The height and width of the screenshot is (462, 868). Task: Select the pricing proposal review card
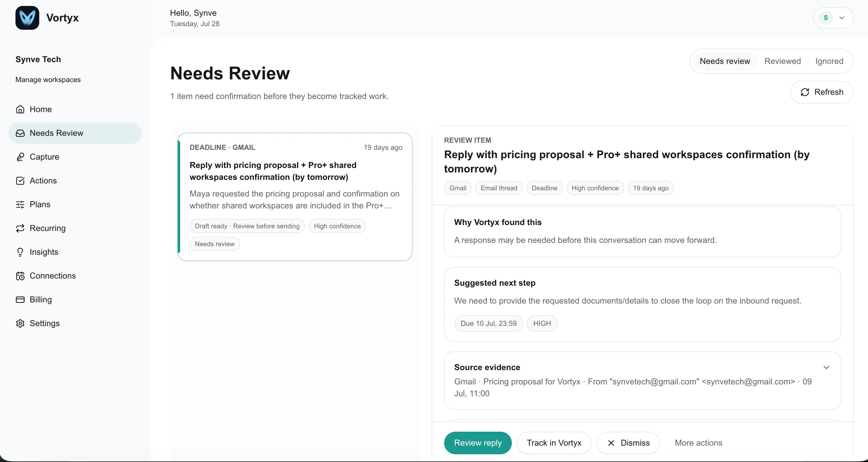click(295, 197)
